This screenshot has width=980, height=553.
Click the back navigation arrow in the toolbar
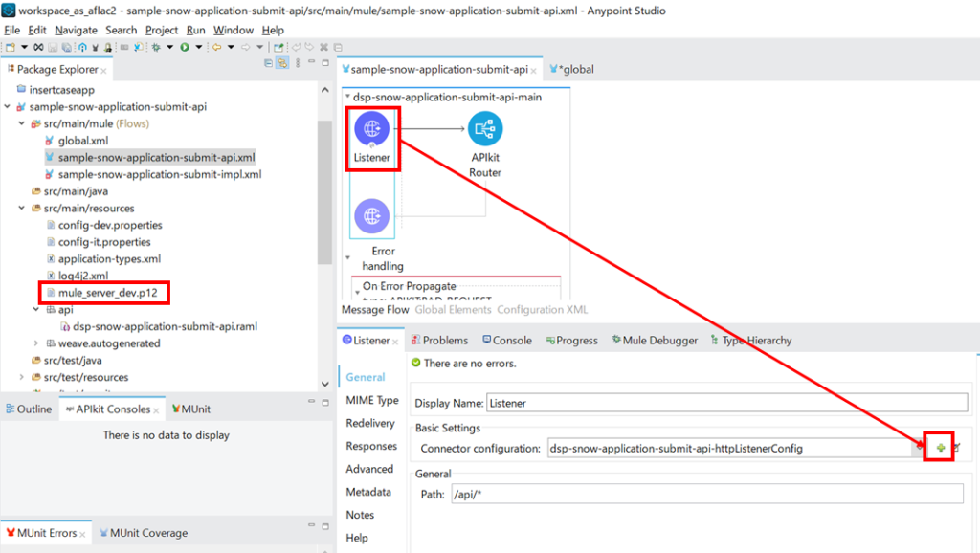pyautogui.click(x=217, y=47)
